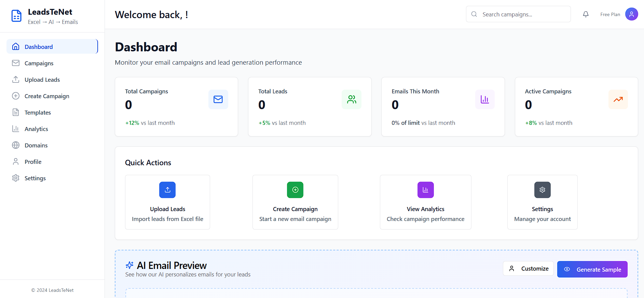The width and height of the screenshot is (644, 298).
Task: Focus the Search campaigns input field
Action: tap(518, 14)
